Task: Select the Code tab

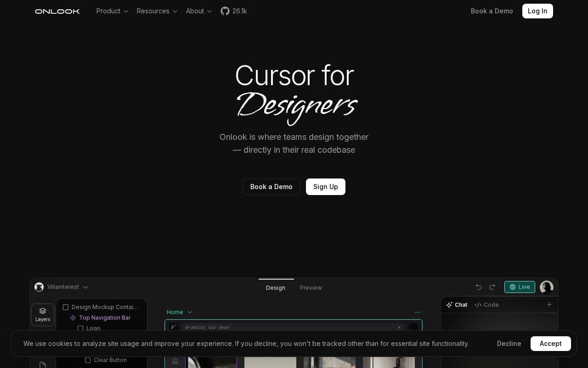Action: 486,305
